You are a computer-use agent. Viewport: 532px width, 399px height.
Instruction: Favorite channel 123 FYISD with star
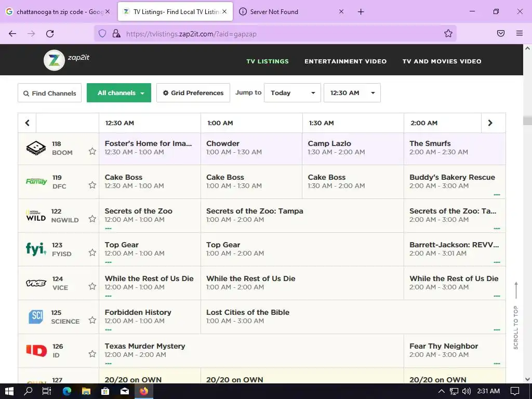(x=92, y=252)
